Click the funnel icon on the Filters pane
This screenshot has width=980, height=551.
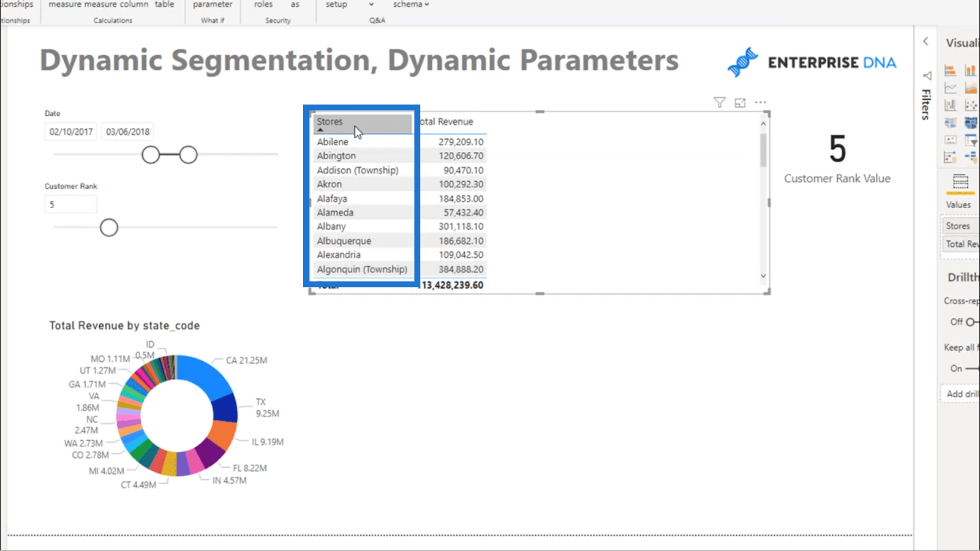(x=927, y=75)
